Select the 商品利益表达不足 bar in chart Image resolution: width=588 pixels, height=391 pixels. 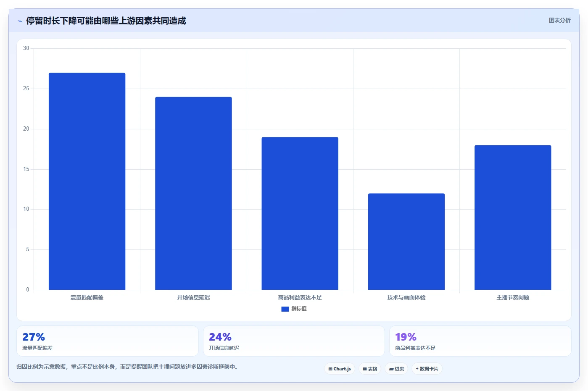point(300,213)
